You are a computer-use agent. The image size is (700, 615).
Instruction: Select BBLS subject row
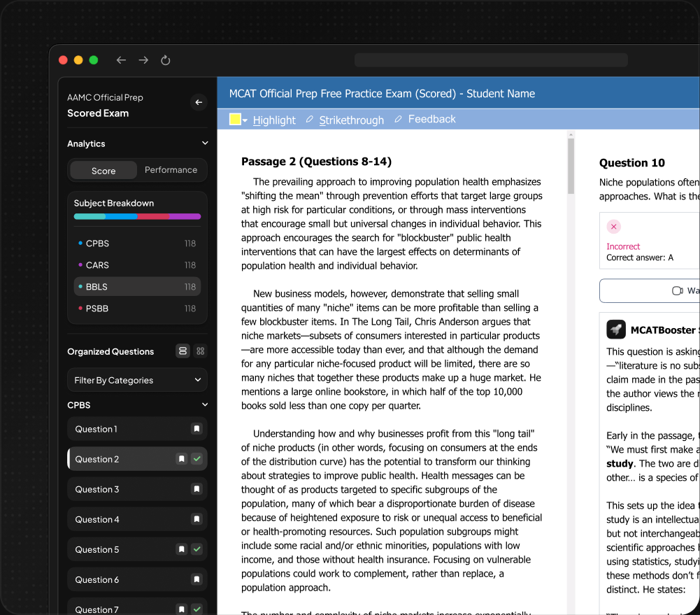(x=137, y=287)
